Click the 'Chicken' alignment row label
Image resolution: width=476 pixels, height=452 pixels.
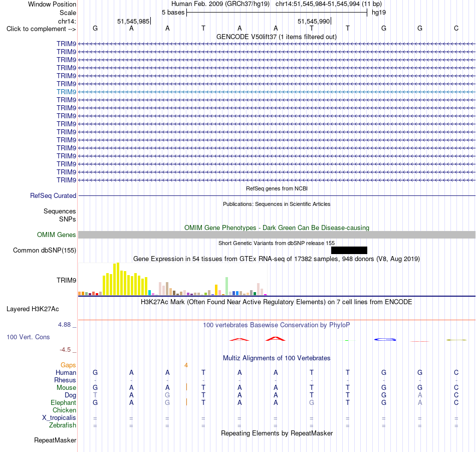(x=64, y=410)
